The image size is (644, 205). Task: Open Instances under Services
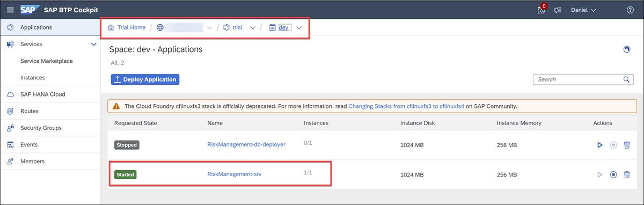coord(32,78)
